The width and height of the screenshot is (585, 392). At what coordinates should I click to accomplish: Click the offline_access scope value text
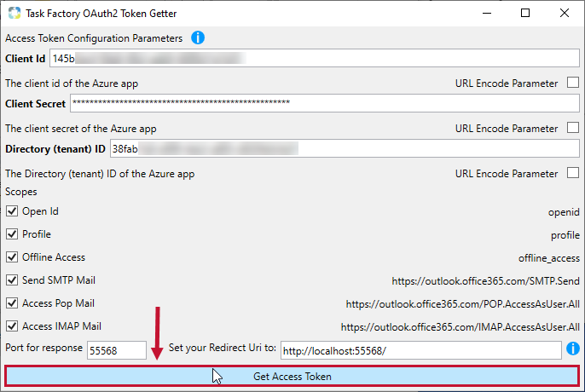[x=549, y=258]
